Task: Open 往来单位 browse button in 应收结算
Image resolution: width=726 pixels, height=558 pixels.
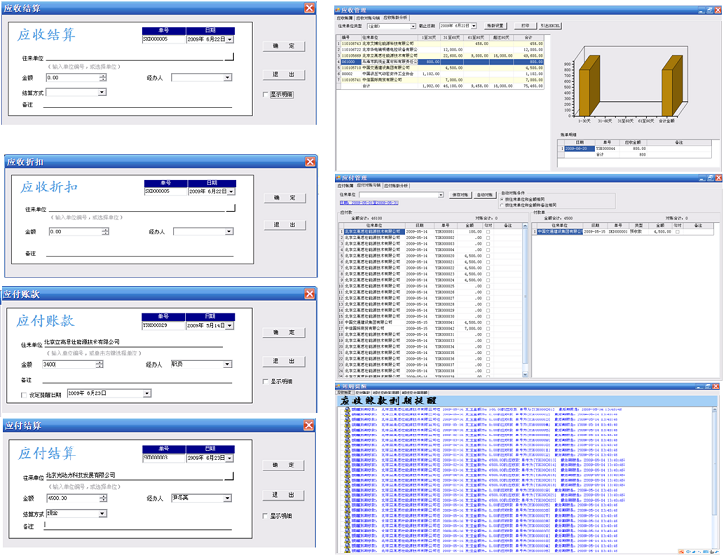Action: coord(229,57)
